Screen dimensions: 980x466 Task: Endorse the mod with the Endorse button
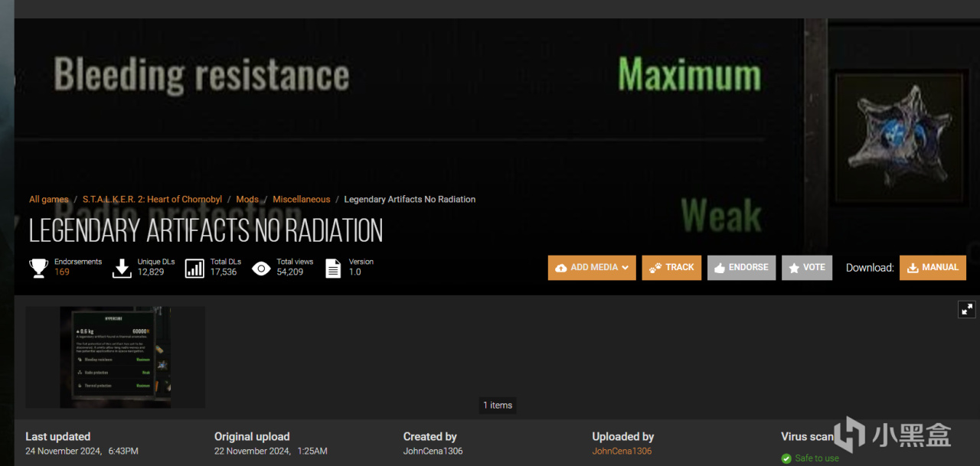pyautogui.click(x=741, y=268)
